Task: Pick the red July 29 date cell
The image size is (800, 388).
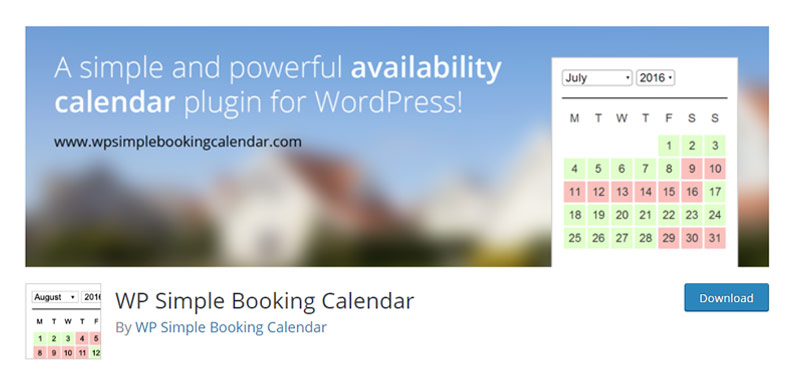Action: [668, 238]
